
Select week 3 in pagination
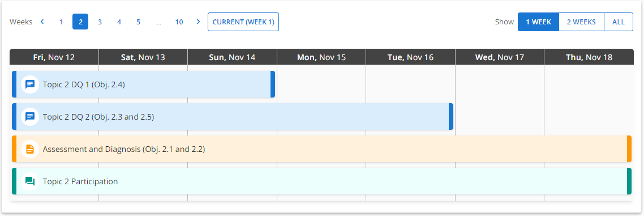[x=100, y=22]
